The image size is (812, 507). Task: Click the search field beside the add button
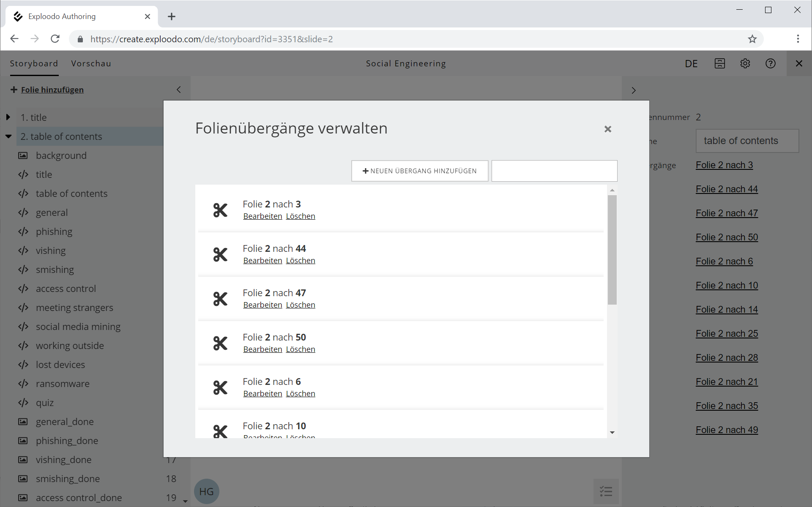click(554, 171)
